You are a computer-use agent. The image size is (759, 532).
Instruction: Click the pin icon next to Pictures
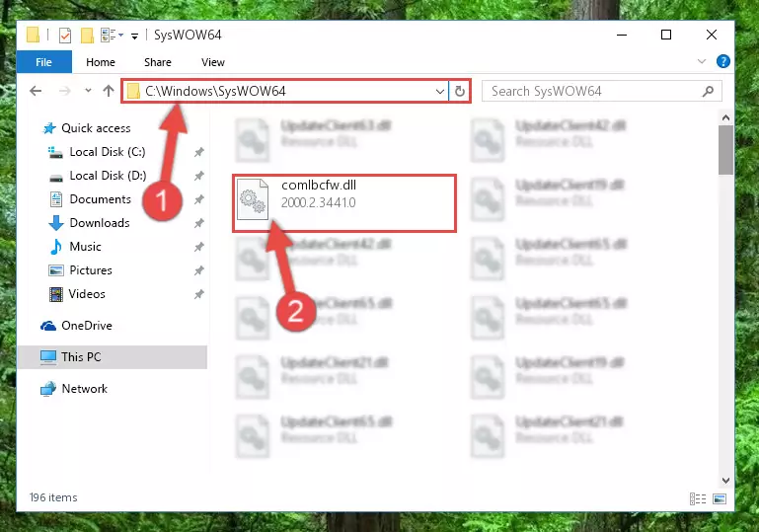tap(198, 270)
